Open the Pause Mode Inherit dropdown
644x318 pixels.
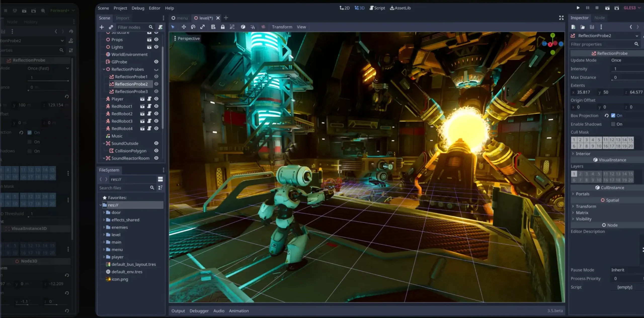tap(627, 270)
